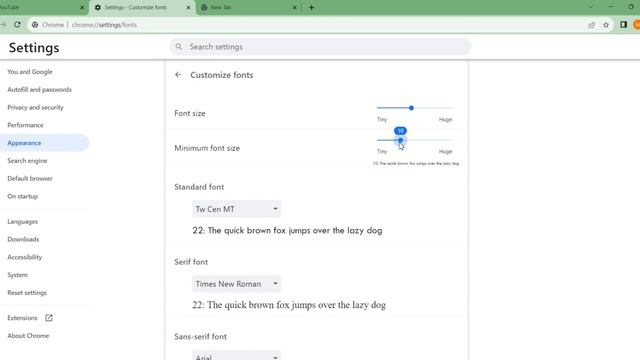Reload the page with the refresh icon

point(17,24)
